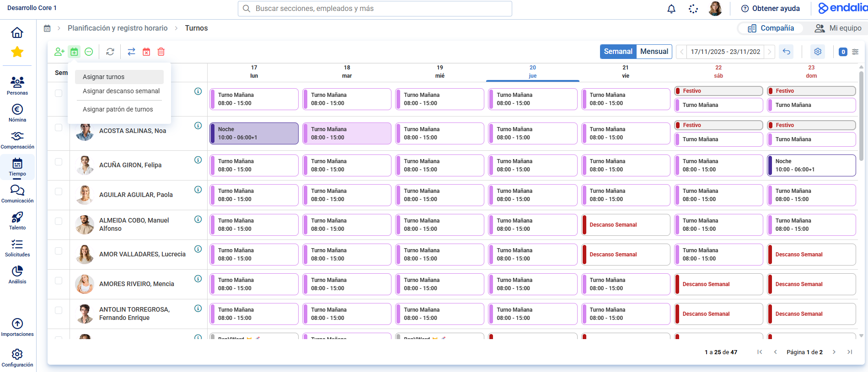Viewport: 868px width, 372px height.
Task: Click the red calendar remove icon
Action: 146,52
